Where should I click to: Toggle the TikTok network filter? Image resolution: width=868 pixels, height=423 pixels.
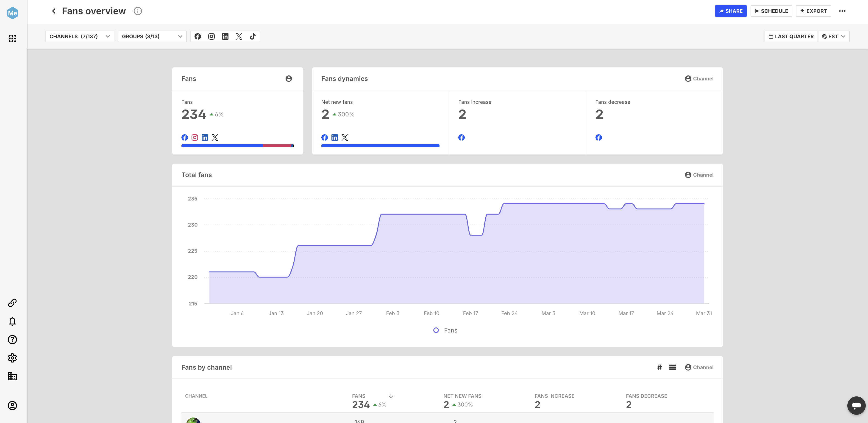[253, 36]
